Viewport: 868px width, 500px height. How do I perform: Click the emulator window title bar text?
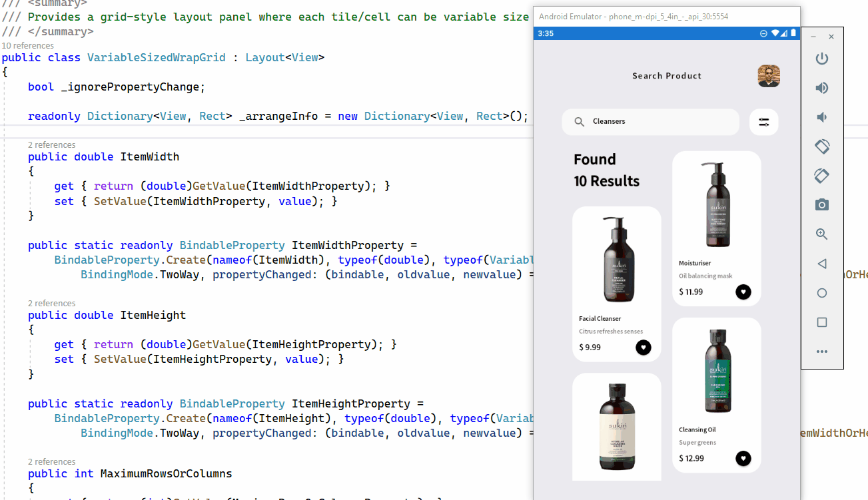(x=633, y=17)
